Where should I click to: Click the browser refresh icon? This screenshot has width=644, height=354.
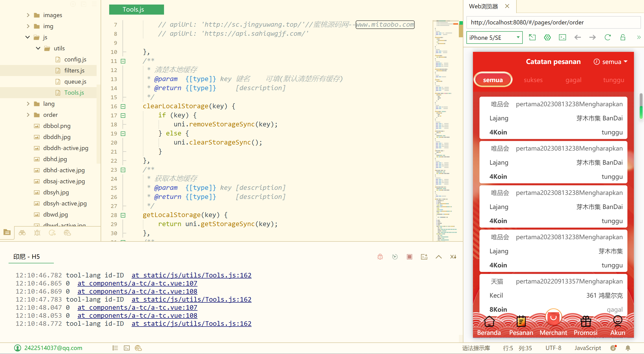(x=608, y=38)
